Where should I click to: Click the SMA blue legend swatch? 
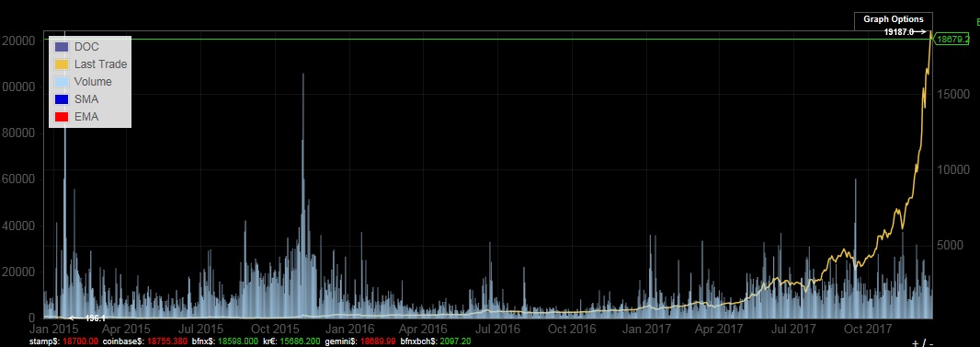[62, 99]
